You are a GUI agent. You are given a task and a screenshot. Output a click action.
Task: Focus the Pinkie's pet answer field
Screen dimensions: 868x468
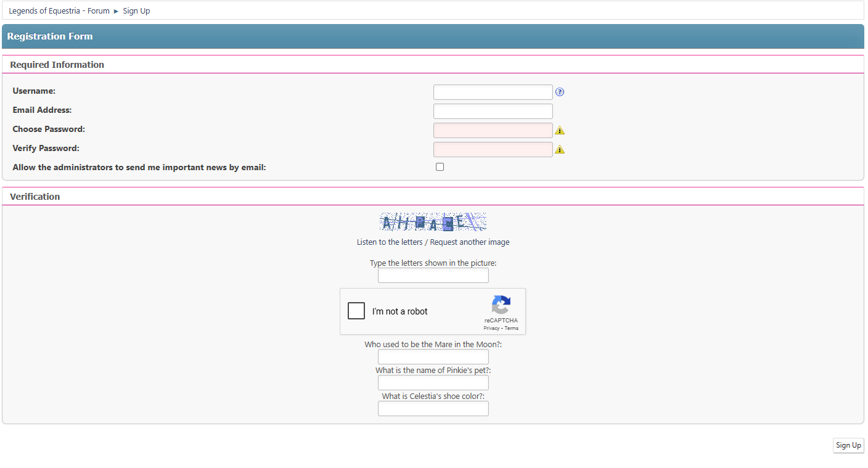(433, 382)
